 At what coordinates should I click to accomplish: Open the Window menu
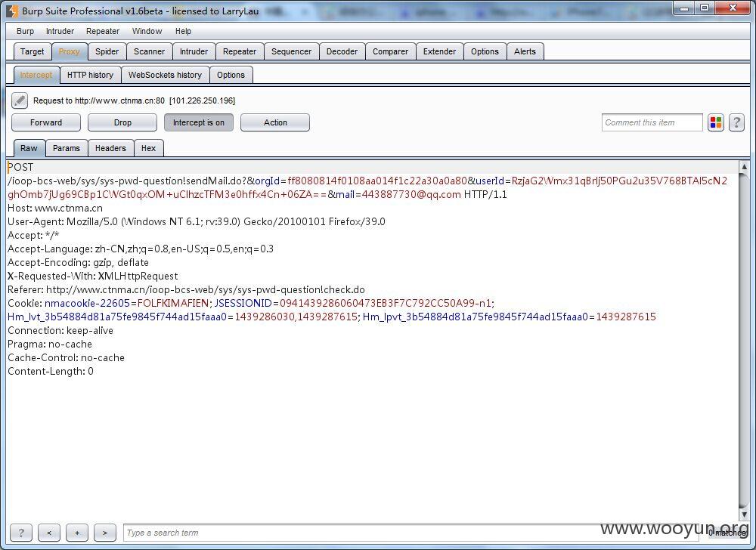click(x=147, y=31)
